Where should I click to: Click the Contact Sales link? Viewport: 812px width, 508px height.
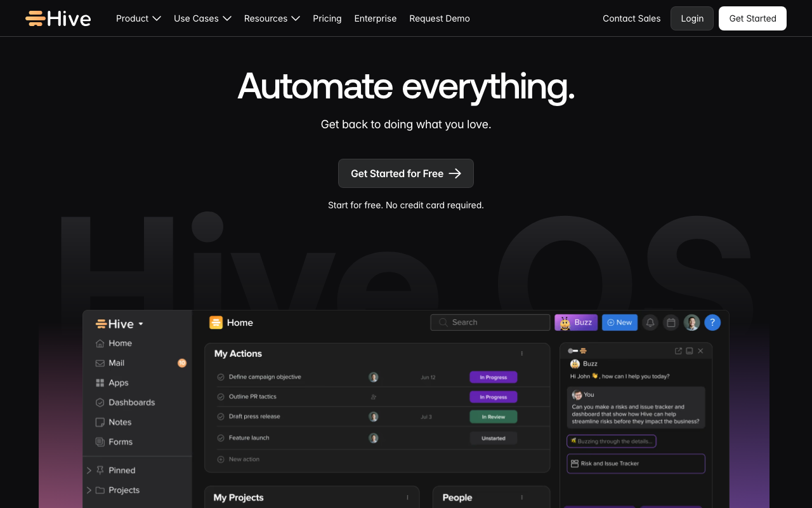click(632, 18)
